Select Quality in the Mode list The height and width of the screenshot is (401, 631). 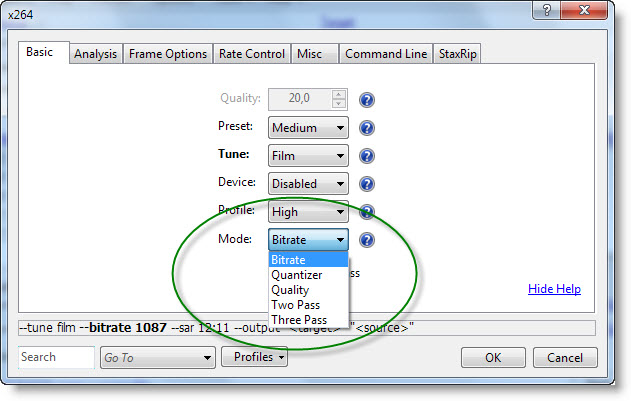308,290
